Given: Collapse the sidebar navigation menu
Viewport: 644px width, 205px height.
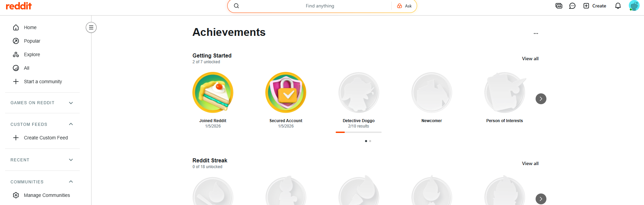Looking at the screenshot, I should tap(91, 27).
